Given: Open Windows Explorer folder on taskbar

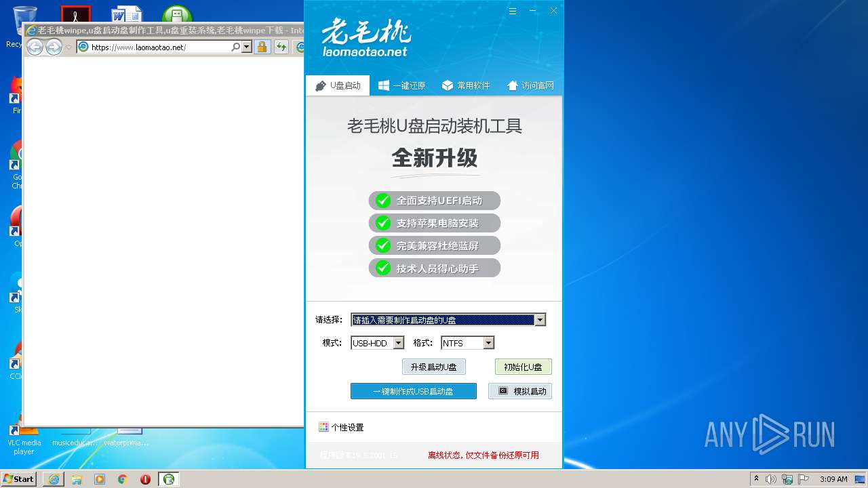Looking at the screenshot, I should click(77, 479).
